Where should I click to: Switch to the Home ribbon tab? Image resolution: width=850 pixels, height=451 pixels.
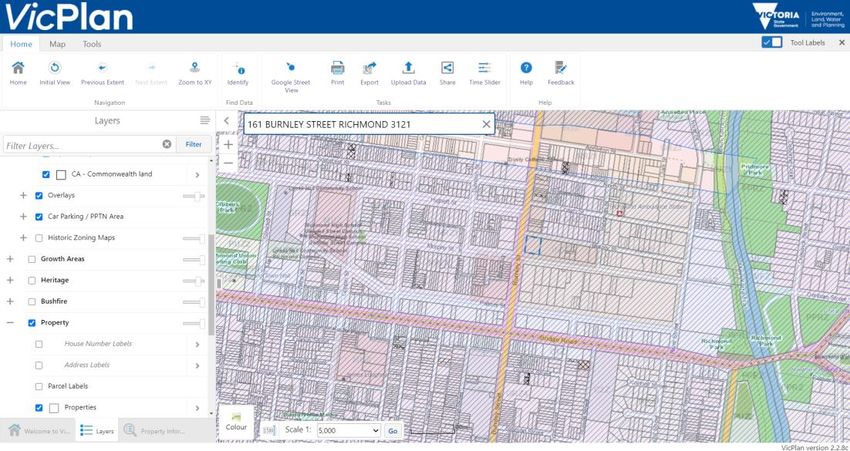tap(21, 44)
